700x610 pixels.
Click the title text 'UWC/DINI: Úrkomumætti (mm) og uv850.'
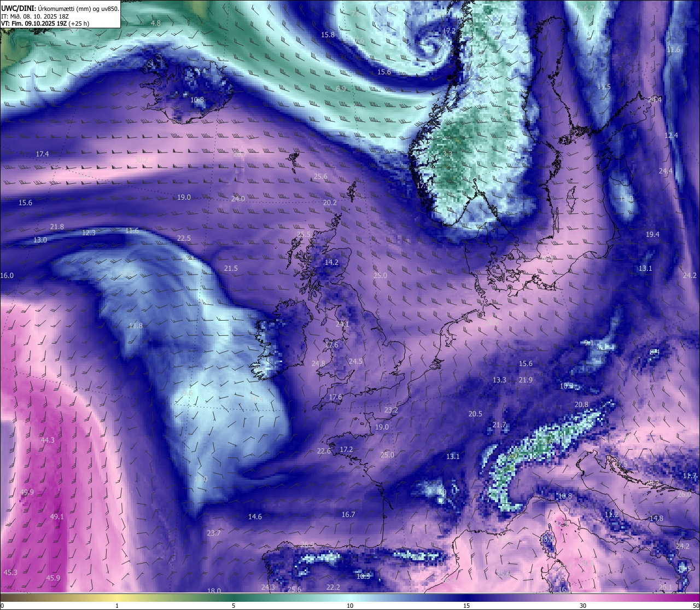pyautogui.click(x=60, y=9)
